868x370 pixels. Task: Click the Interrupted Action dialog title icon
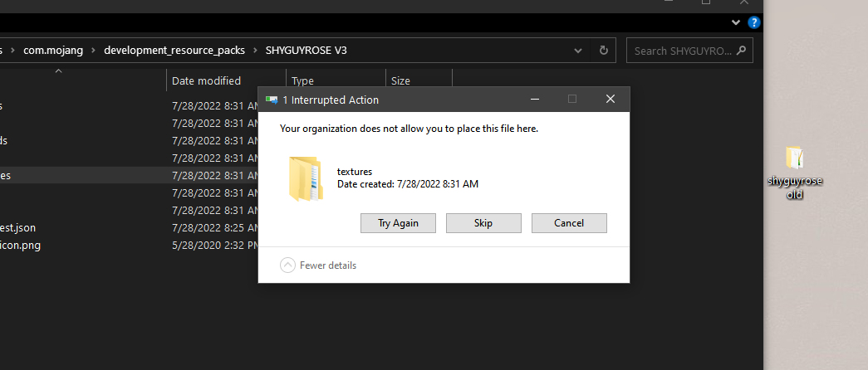[271, 100]
